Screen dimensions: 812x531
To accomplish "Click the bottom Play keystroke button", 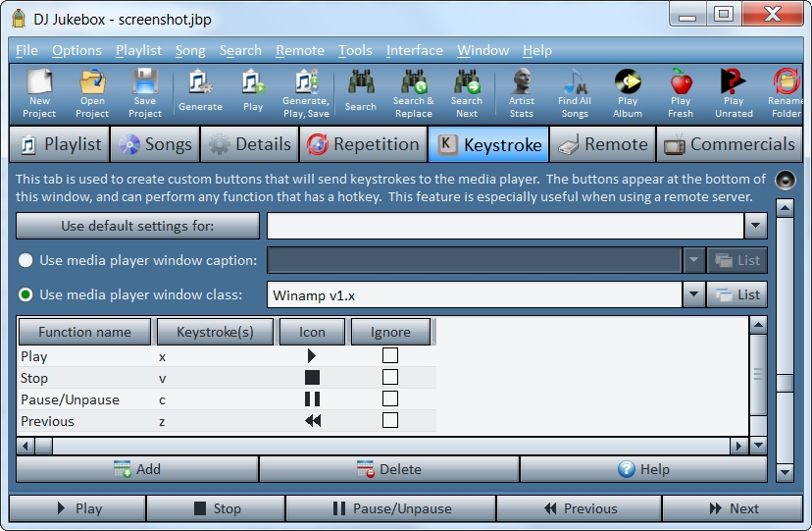I will [77, 508].
